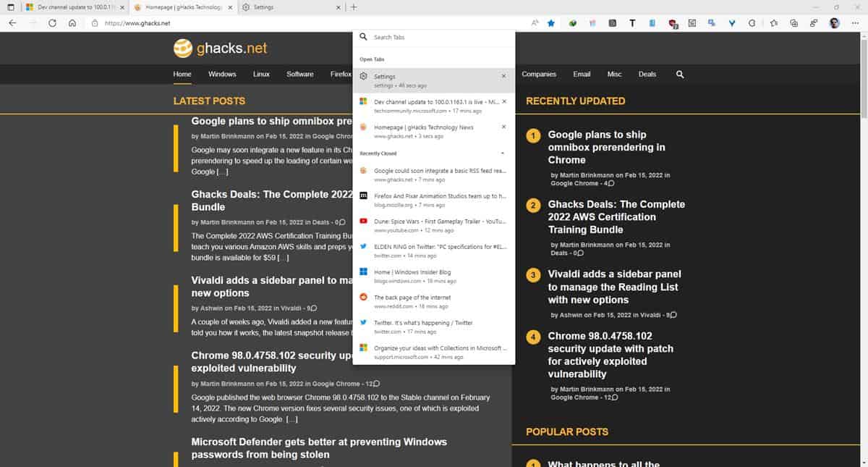
Task: Click the Read aloud icon in the toolbar
Action: 534,22
